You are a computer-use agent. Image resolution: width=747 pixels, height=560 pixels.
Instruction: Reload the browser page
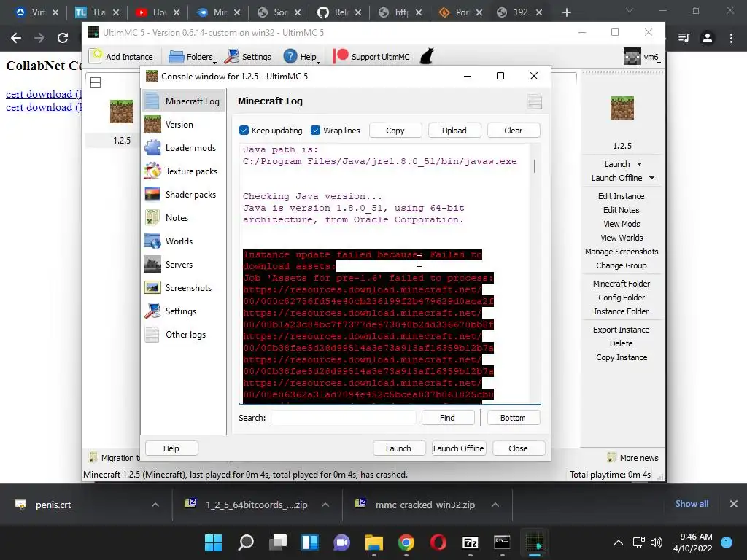63,38
